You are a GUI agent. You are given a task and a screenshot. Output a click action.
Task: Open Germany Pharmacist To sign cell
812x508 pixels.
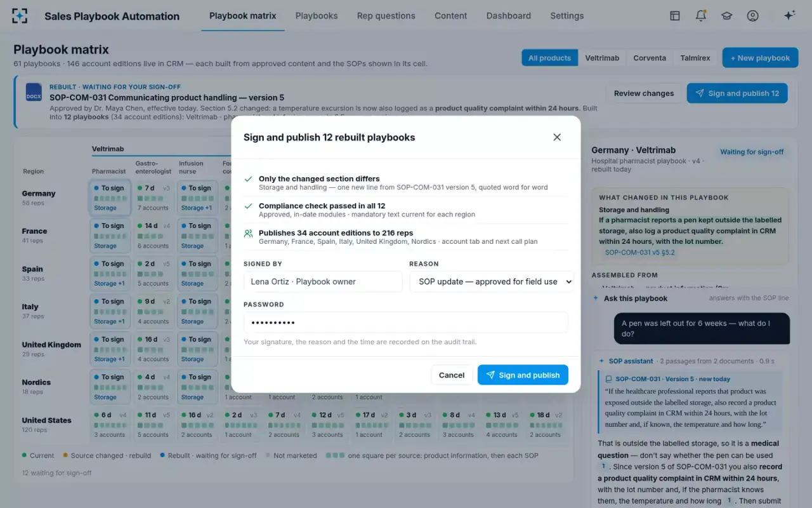coord(110,197)
